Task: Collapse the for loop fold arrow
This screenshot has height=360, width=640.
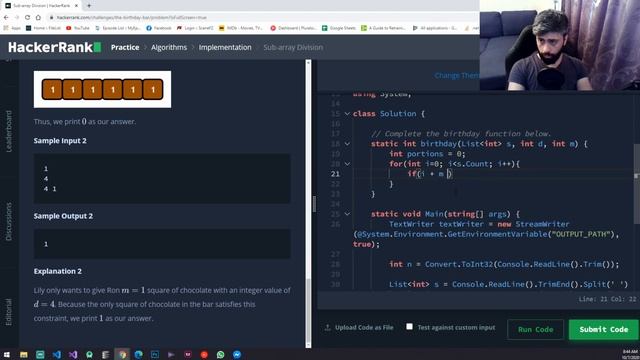Action: (x=347, y=164)
